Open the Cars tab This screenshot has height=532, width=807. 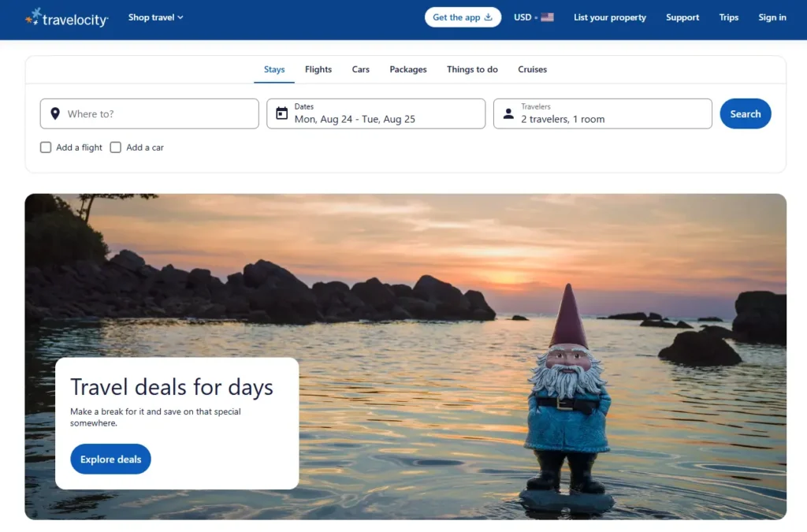tap(361, 69)
